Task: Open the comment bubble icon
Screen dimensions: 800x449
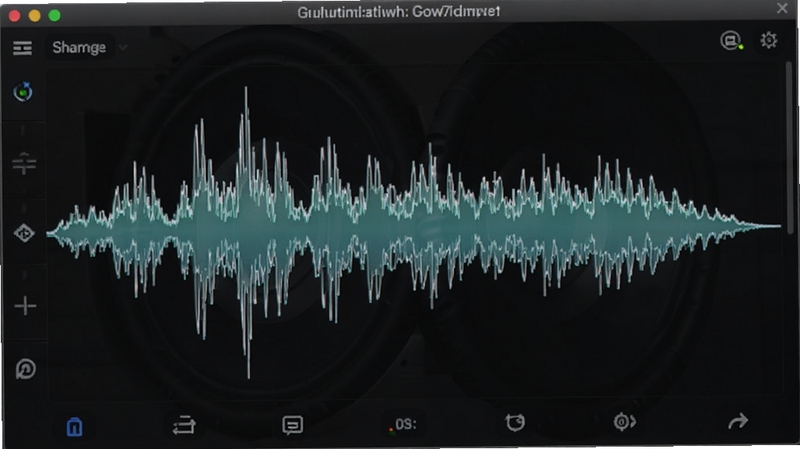Action: click(x=292, y=425)
